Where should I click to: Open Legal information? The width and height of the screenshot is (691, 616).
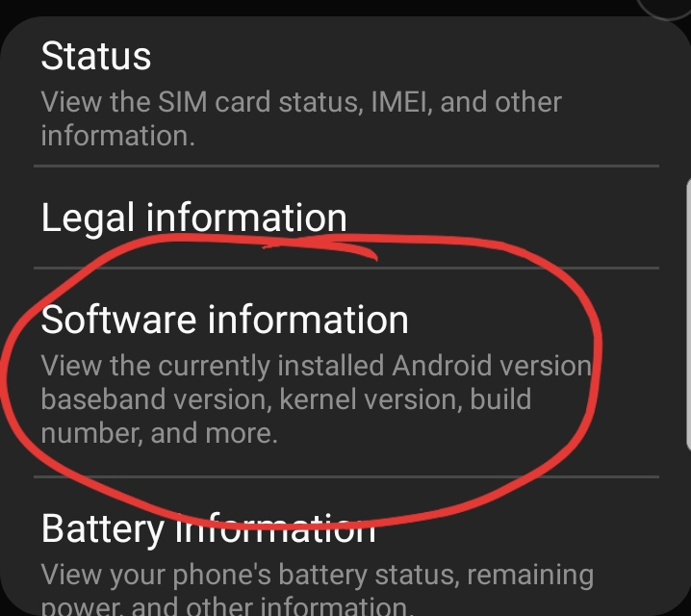pyautogui.click(x=345, y=218)
